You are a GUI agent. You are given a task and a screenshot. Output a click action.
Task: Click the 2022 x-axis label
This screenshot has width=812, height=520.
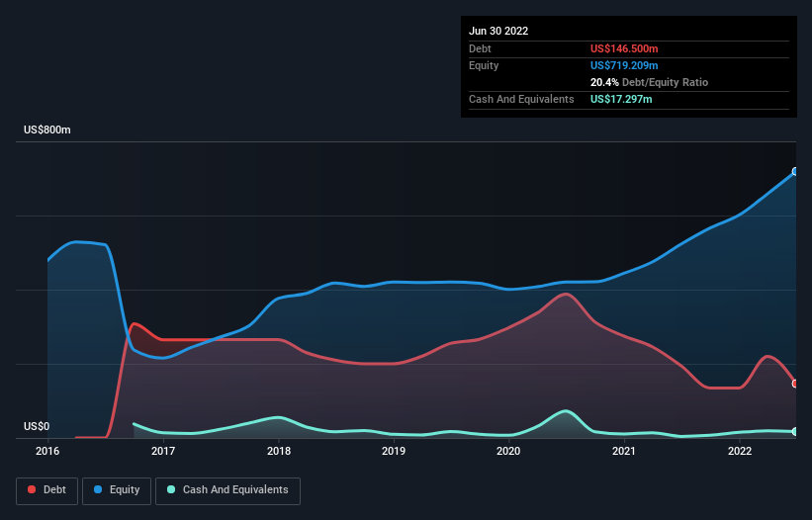point(740,451)
